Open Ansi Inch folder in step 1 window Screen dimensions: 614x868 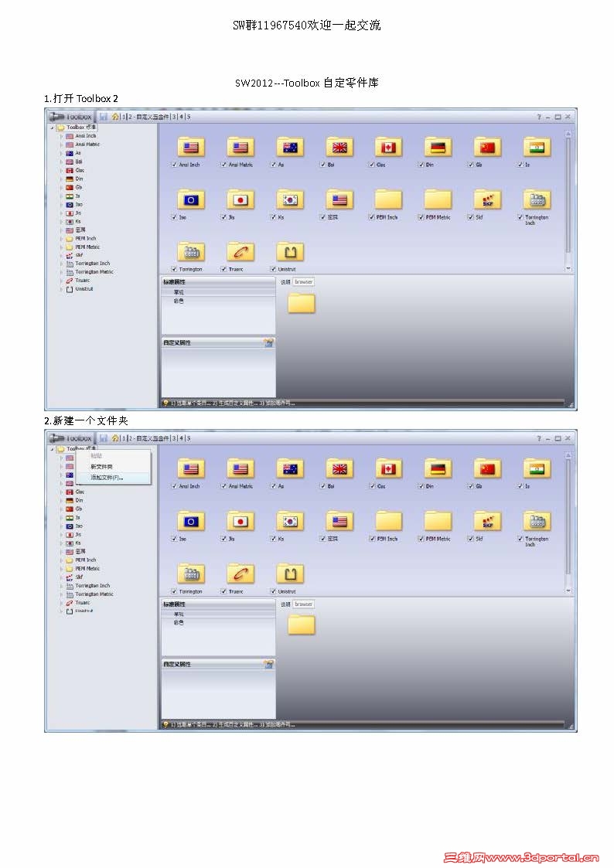click(x=190, y=148)
